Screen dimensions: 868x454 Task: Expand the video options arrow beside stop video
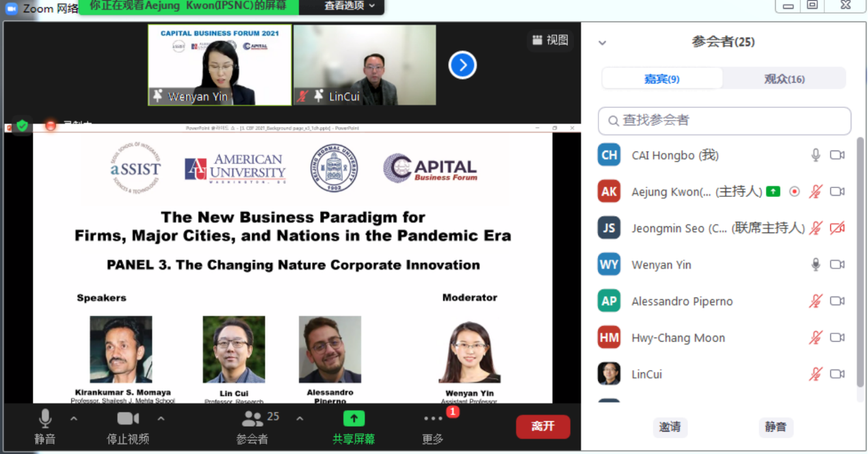pos(161,418)
